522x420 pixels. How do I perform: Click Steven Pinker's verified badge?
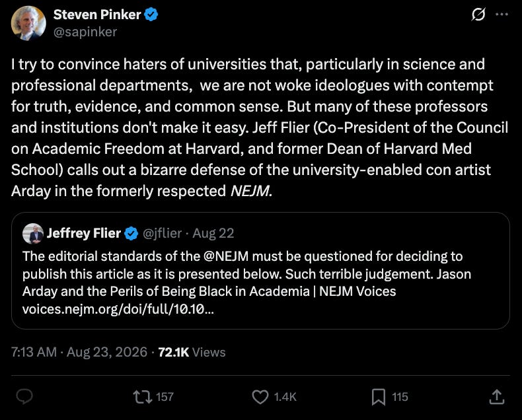point(151,15)
